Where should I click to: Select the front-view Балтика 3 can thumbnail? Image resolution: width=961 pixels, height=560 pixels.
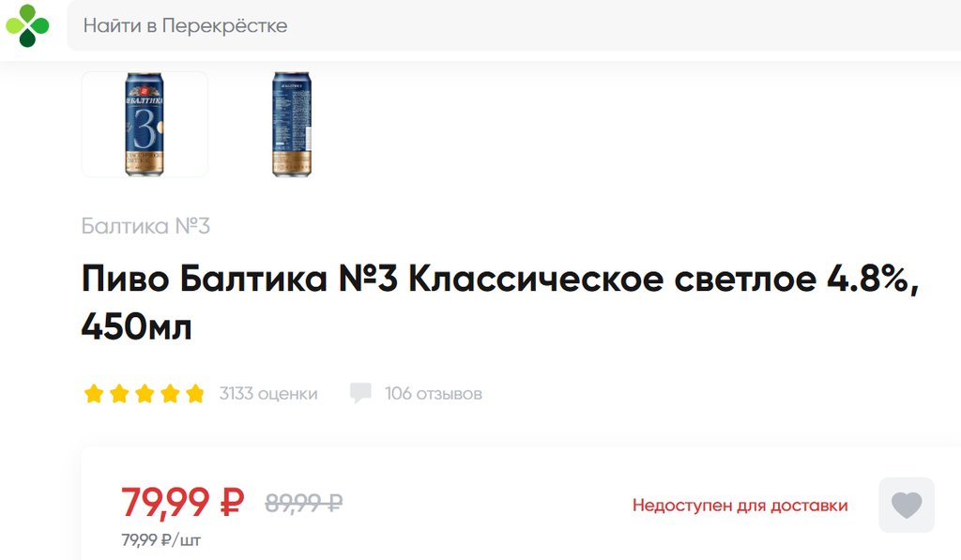pyautogui.click(x=145, y=125)
